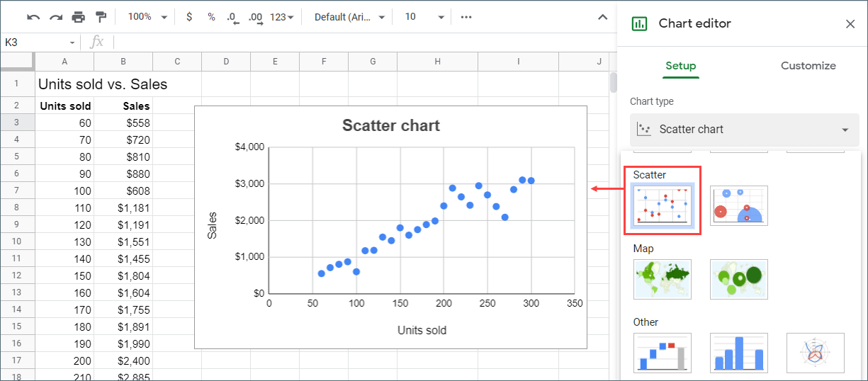Viewport: 868px width, 381px height.
Task: Click cell titled 'Units sold vs. Sales'
Action: point(103,84)
